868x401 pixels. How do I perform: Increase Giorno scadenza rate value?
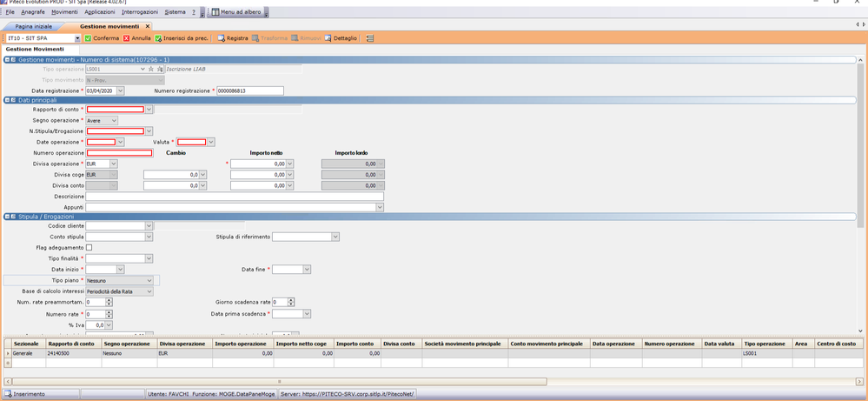tap(291, 299)
